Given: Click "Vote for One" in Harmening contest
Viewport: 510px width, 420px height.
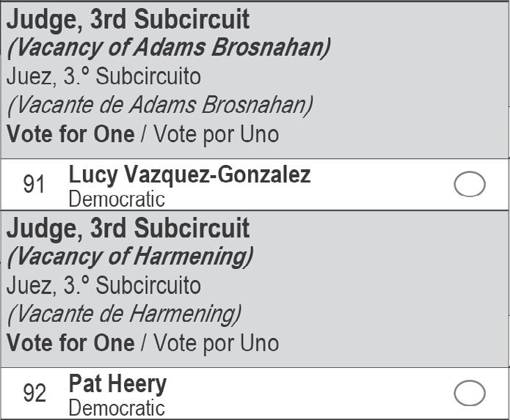Looking at the screenshot, I should click(70, 343).
